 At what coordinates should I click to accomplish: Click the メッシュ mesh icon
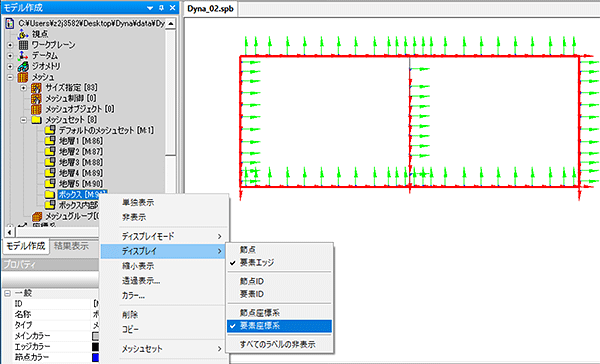23,77
